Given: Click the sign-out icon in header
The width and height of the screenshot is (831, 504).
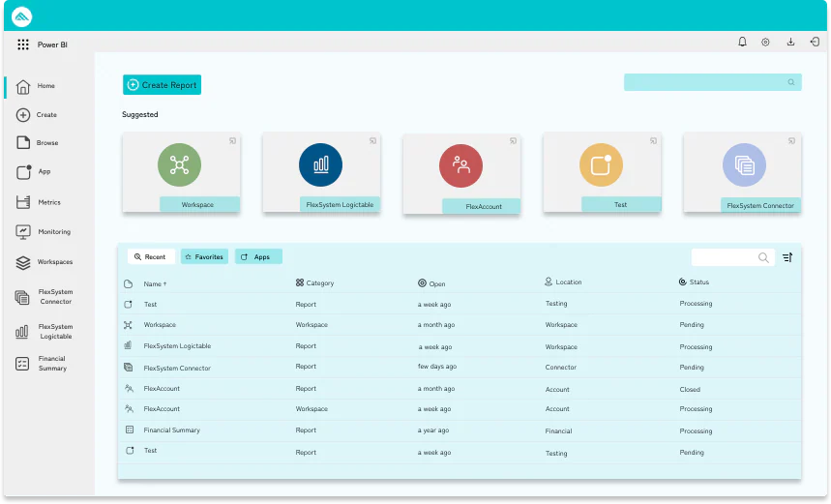Looking at the screenshot, I should [x=816, y=42].
